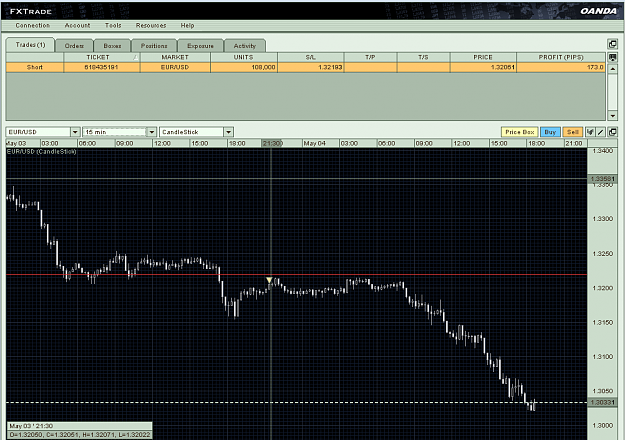Click the S/L column header
The height and width of the screenshot is (440, 625).
(x=311, y=57)
